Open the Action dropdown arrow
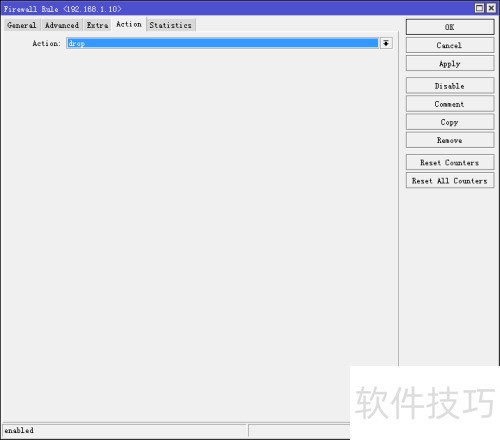 386,43
